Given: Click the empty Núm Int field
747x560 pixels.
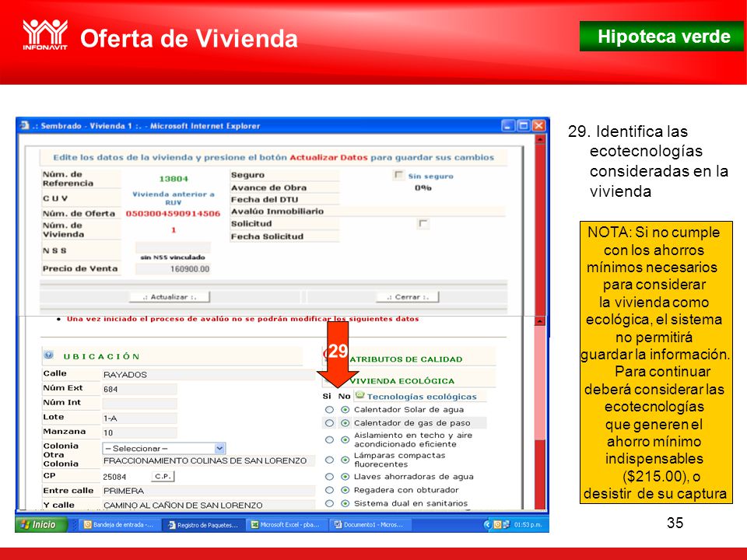Looking at the screenshot, I should pyautogui.click(x=139, y=404).
